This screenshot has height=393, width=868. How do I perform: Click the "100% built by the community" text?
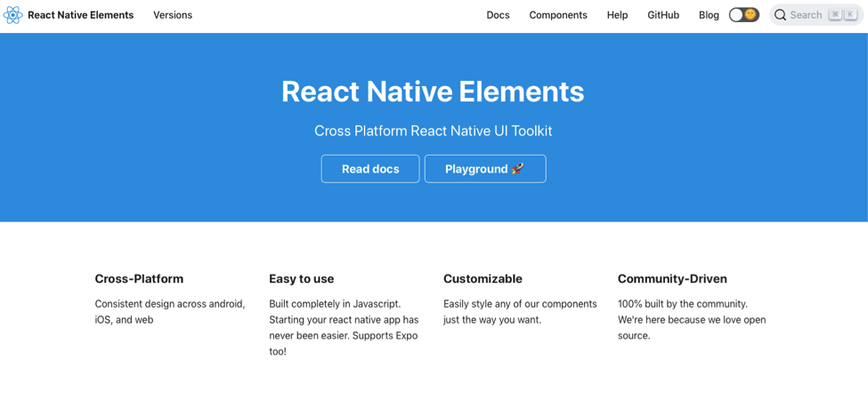click(692, 319)
